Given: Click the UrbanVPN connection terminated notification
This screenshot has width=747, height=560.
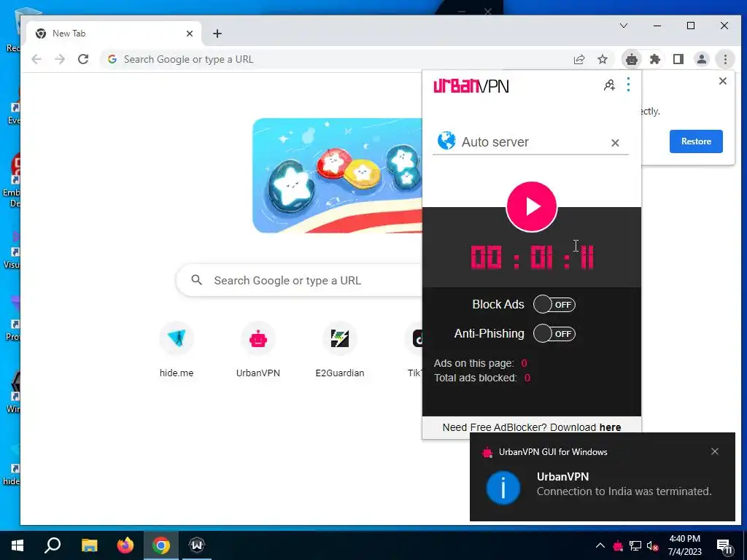Looking at the screenshot, I should click(x=602, y=477).
